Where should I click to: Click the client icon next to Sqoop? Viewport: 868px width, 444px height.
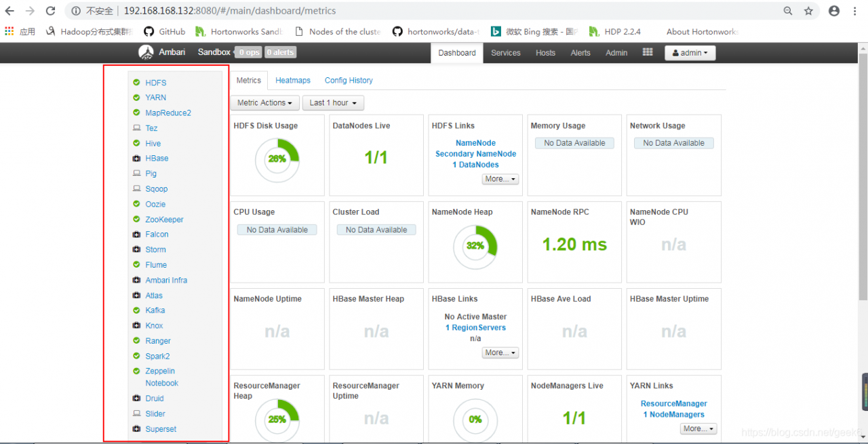click(x=136, y=189)
